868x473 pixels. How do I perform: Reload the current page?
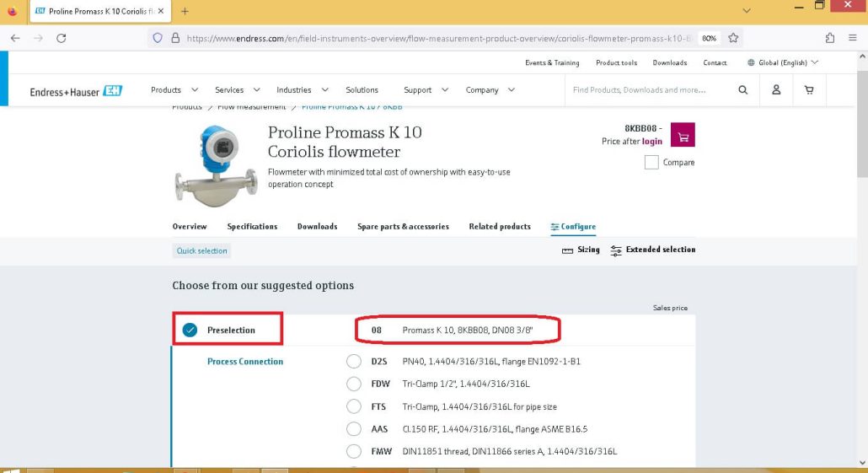pyautogui.click(x=62, y=38)
